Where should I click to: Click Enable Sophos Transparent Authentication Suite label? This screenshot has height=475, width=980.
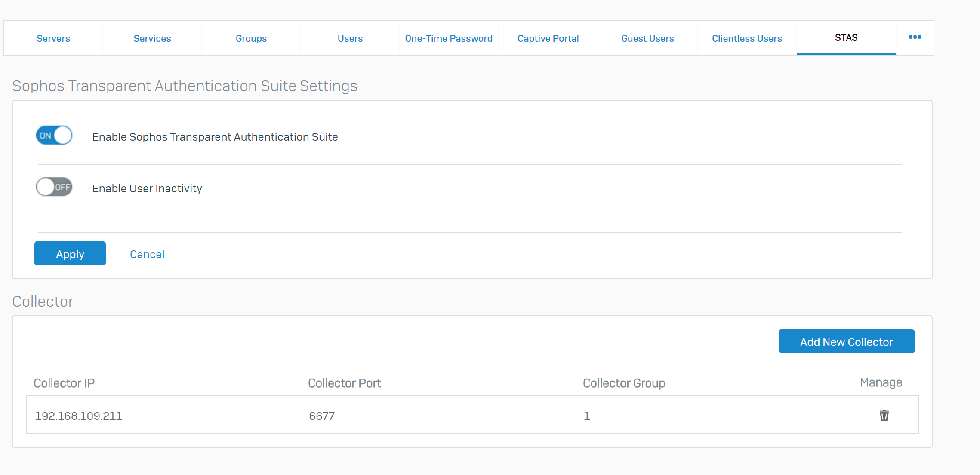point(215,137)
